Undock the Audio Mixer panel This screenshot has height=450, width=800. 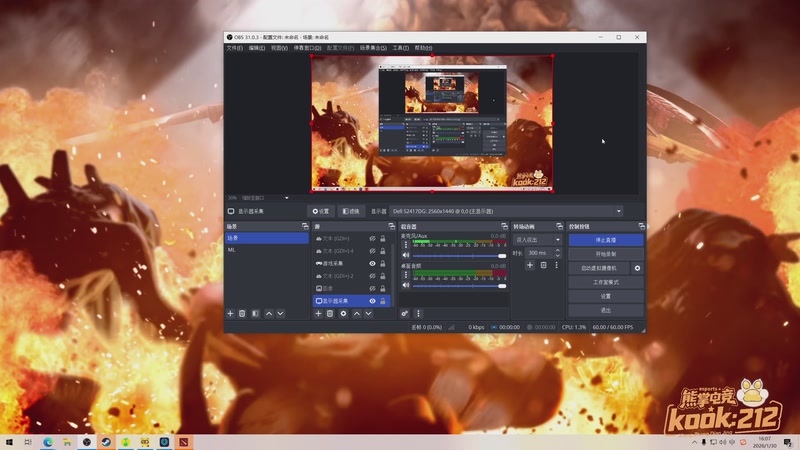coord(504,226)
